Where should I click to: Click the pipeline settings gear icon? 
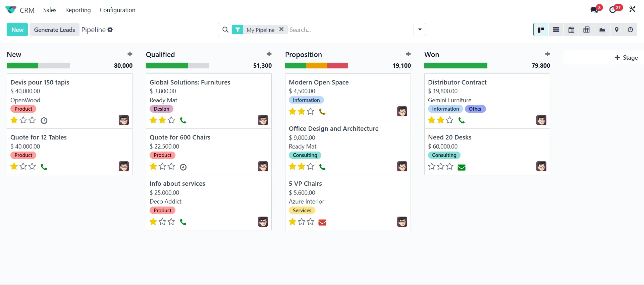(x=110, y=30)
